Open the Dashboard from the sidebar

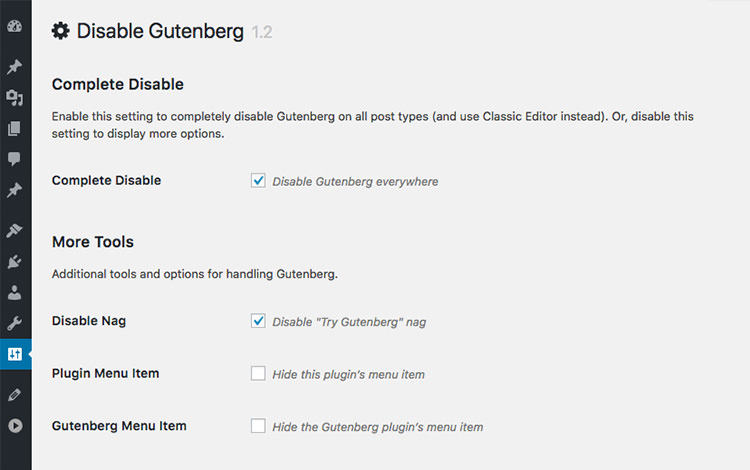[15, 26]
